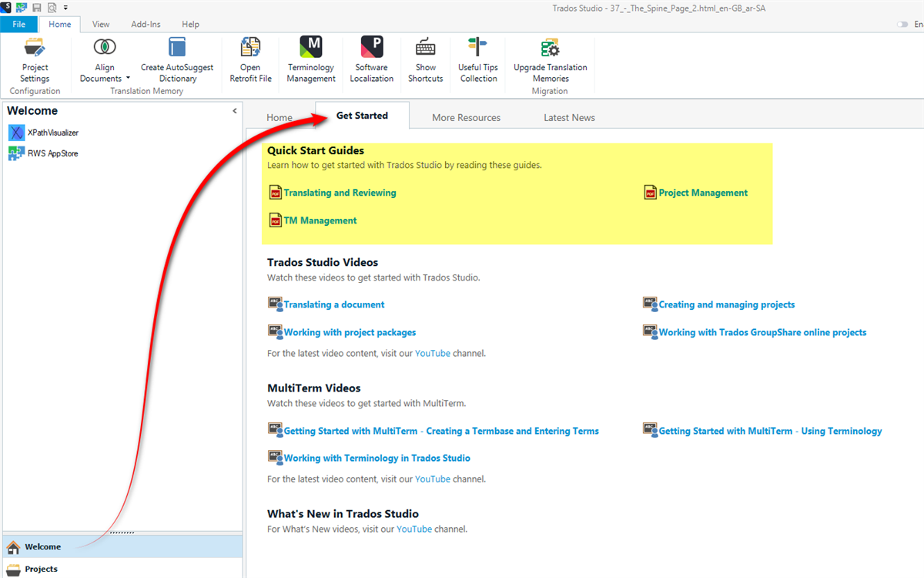924x578 pixels.
Task: Click PDF icon beside Project Management
Action: tap(651, 193)
